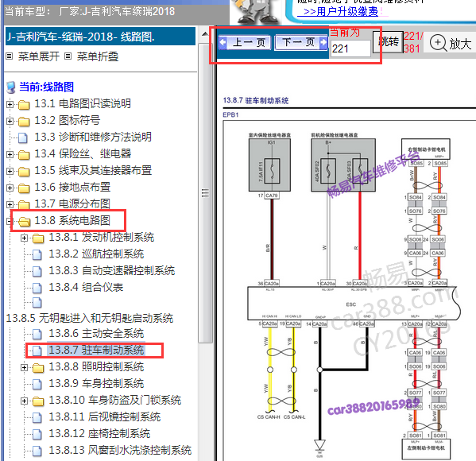This screenshot has height=461, width=476.
Task: Click the J-吉利汽车-缤瑞-2018- 线路图 header
Action: (x=100, y=37)
